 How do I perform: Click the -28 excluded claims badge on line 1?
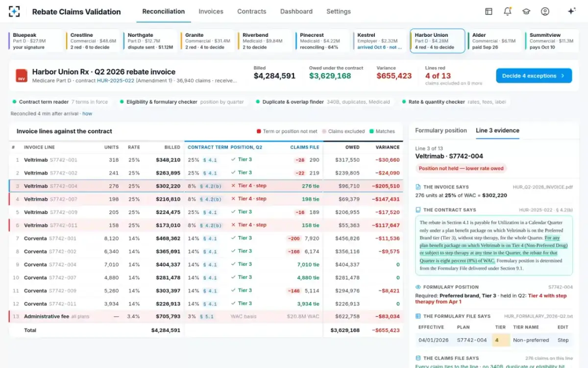tap(300, 160)
